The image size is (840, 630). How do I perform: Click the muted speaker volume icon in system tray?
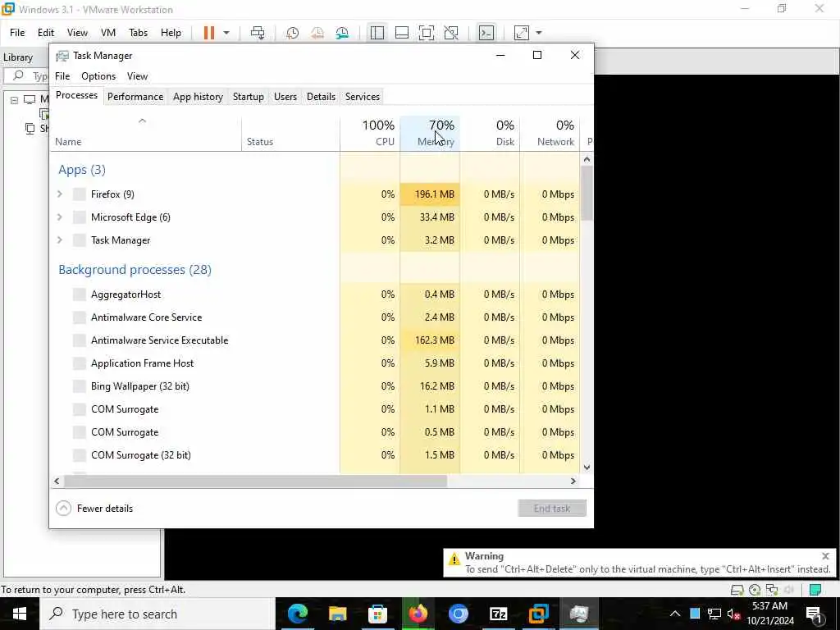pyautogui.click(x=733, y=614)
